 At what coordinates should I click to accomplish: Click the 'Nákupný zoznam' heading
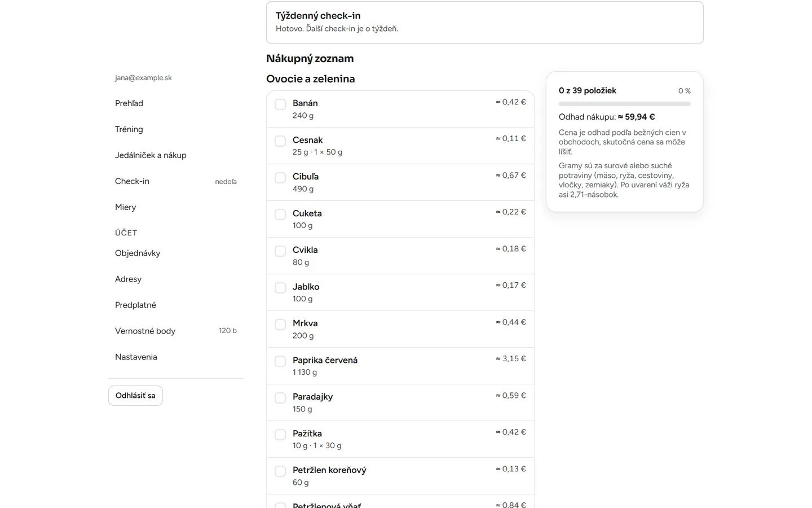tap(310, 59)
